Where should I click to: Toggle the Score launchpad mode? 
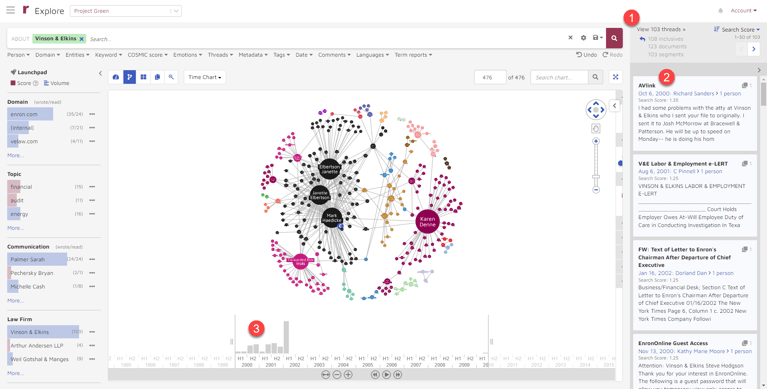[x=21, y=83]
